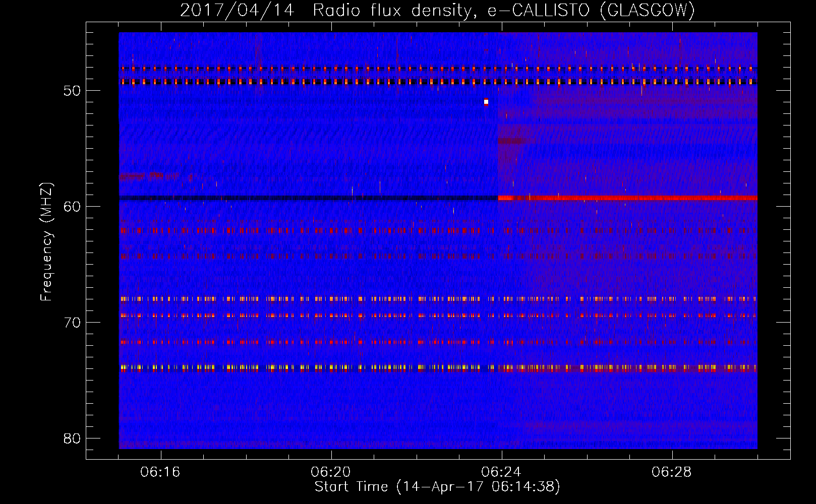816x504 pixels.
Task: Click the bright red band near 59 MHz
Action: pyautogui.click(x=627, y=198)
